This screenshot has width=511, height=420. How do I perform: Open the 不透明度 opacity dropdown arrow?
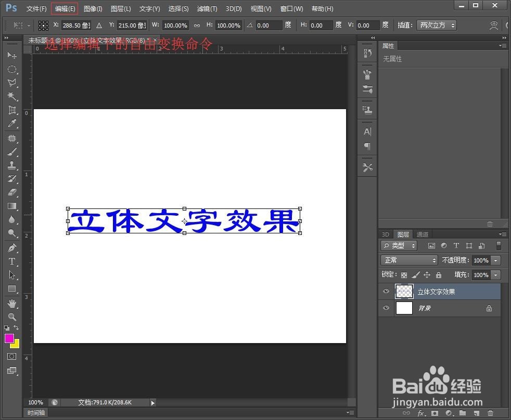click(495, 260)
